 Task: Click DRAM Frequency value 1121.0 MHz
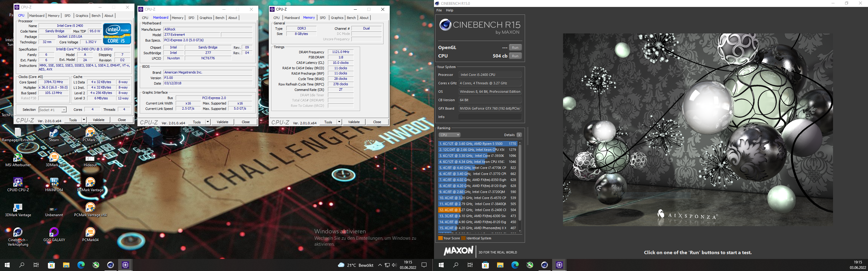click(x=341, y=52)
